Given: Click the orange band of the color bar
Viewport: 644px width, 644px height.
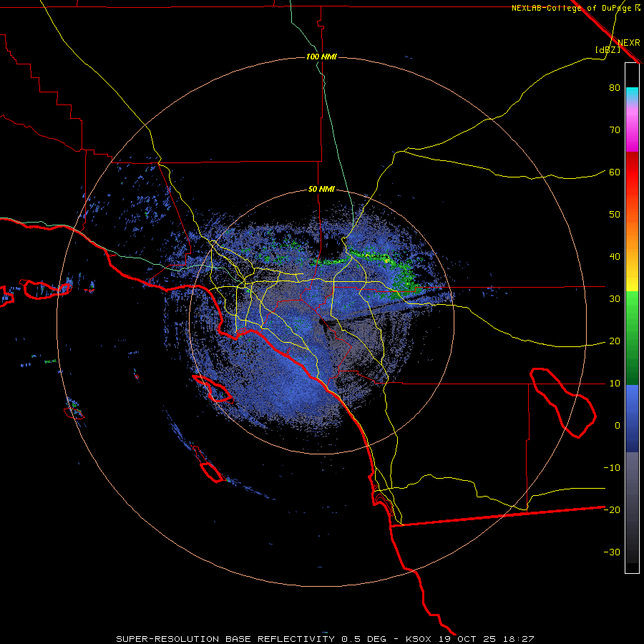Looking at the screenshot, I should pos(632,234).
